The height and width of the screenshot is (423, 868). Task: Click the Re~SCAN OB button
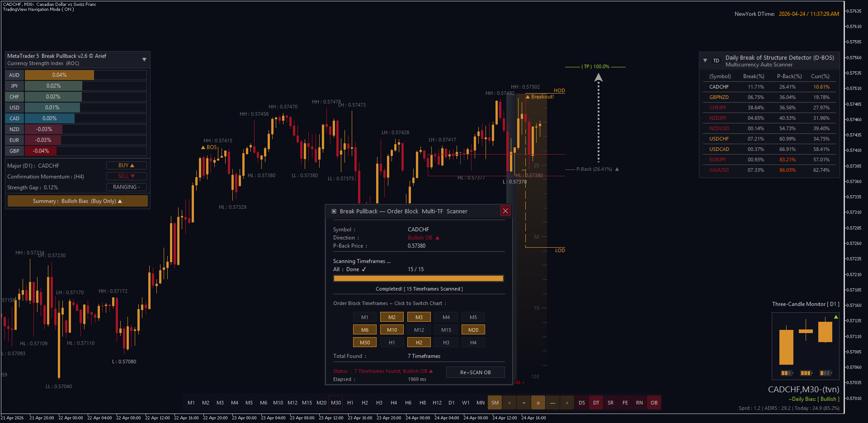476,372
